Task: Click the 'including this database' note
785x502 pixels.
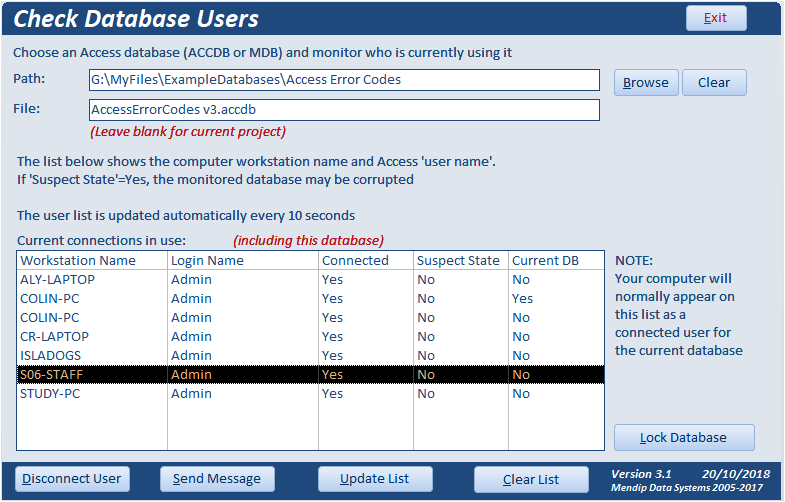Action: pyautogui.click(x=308, y=241)
